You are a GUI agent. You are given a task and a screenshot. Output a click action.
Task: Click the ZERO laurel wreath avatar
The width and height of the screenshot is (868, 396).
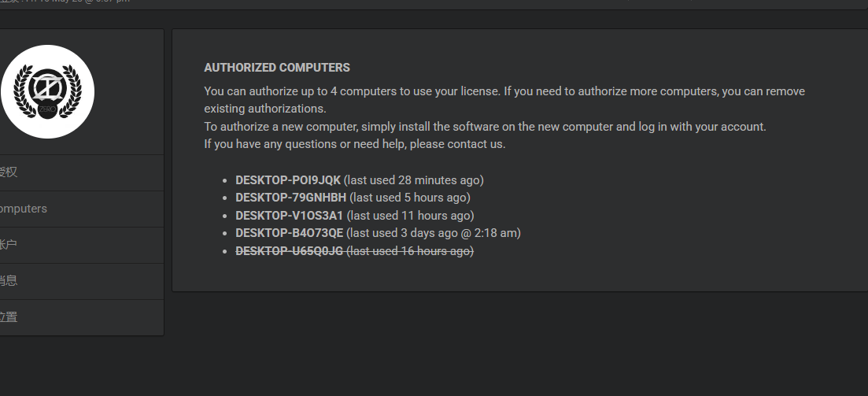[47, 91]
